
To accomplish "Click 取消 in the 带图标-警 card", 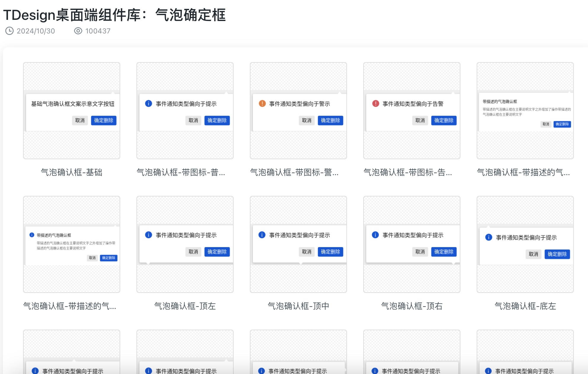I will (307, 120).
